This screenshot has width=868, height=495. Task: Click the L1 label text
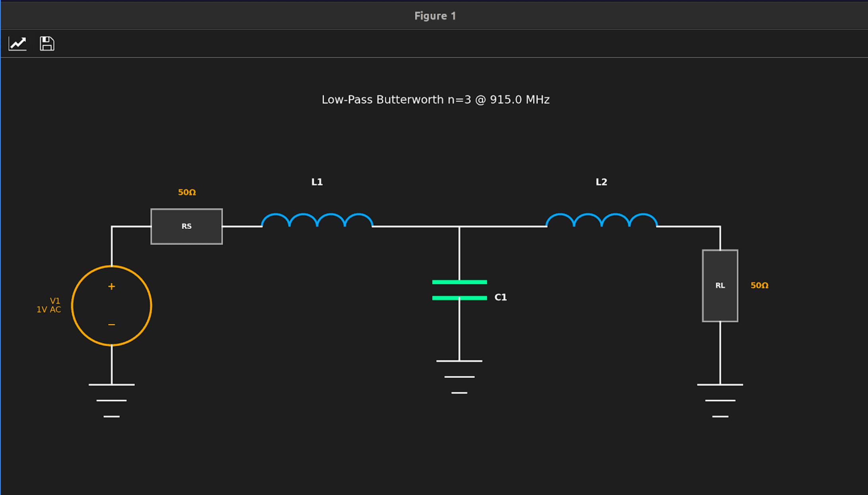[x=317, y=182]
